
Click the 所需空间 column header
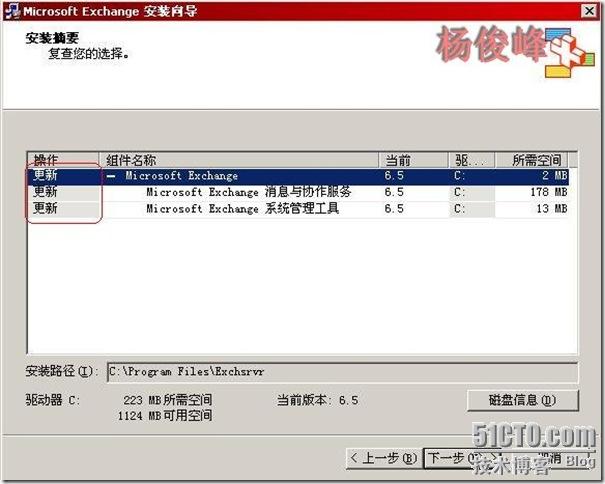532,160
